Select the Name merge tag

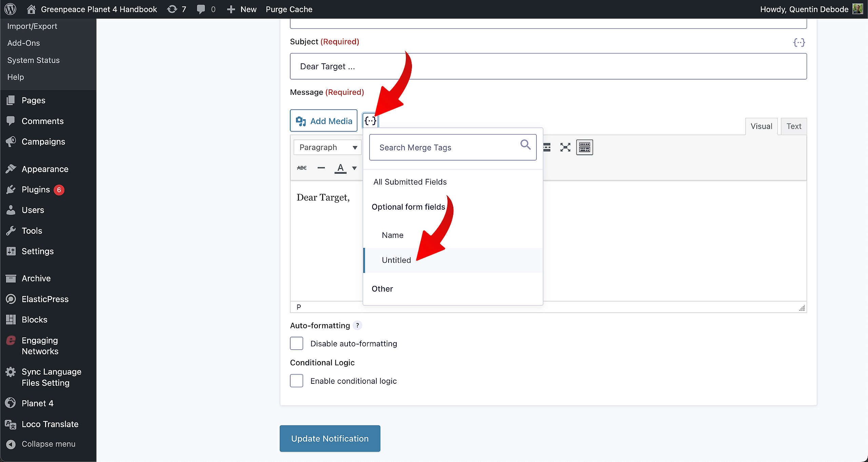coord(393,235)
